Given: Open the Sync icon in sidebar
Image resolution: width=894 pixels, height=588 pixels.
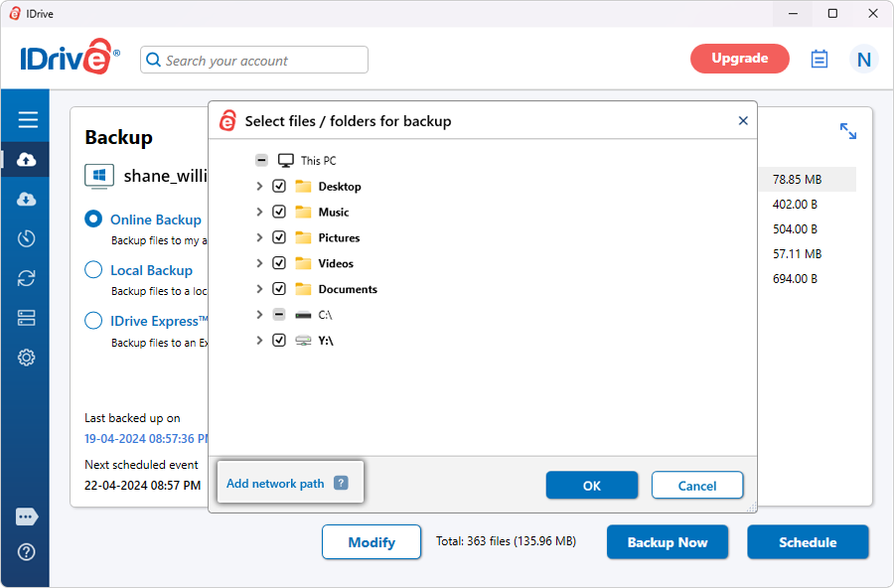Looking at the screenshot, I should click(x=27, y=278).
